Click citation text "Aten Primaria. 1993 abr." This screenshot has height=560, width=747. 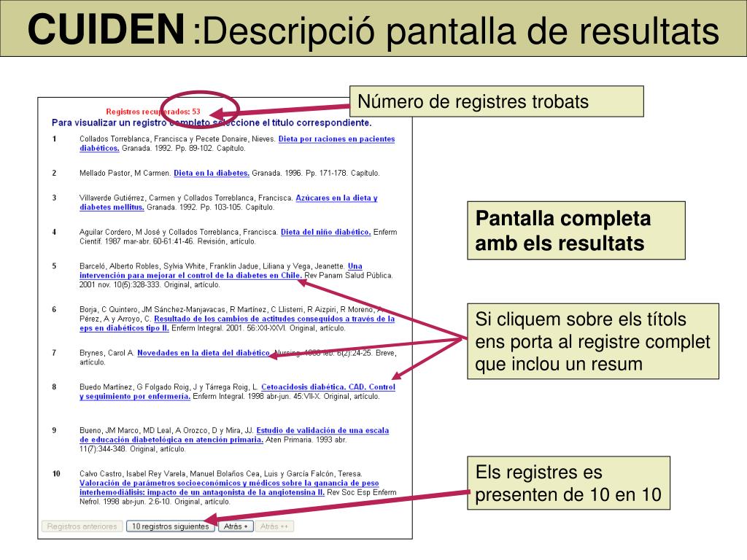pyautogui.click(x=306, y=440)
